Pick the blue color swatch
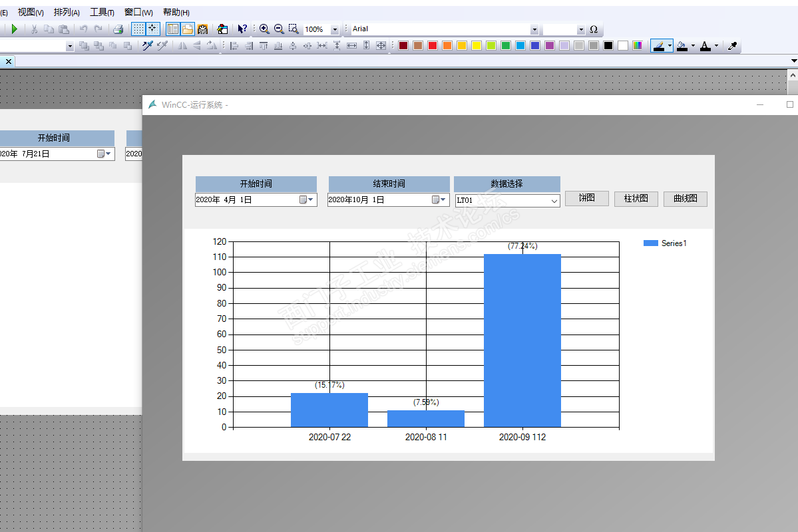 [x=535, y=46]
